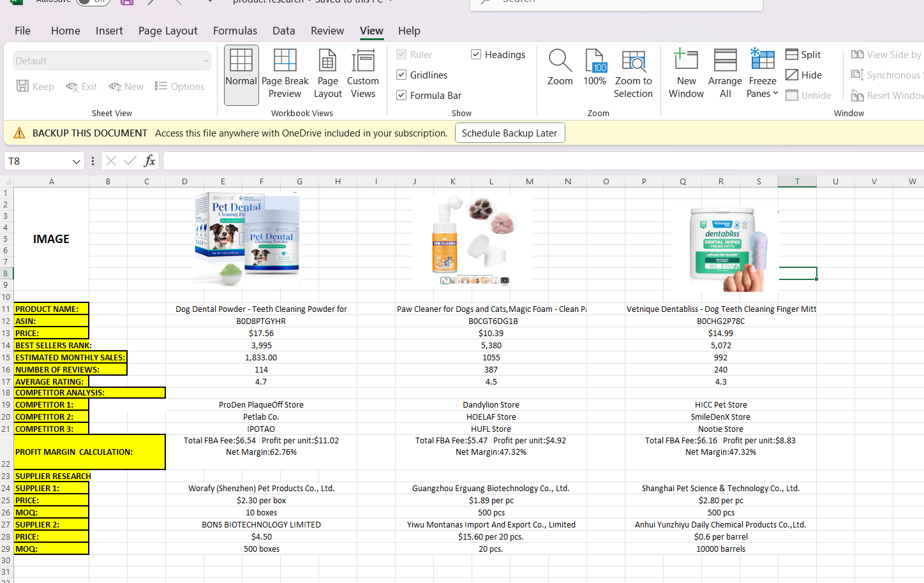Select the PRODUCT NAME: label cell
Viewport: 924px width, 583px height.
tap(51, 309)
